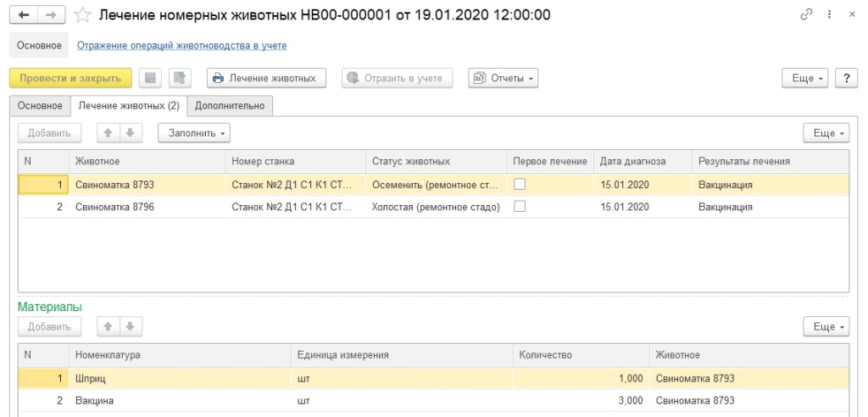This screenshot has height=417, width=868.
Task: Switch to the Дополнительно tab
Action: pyautogui.click(x=230, y=106)
